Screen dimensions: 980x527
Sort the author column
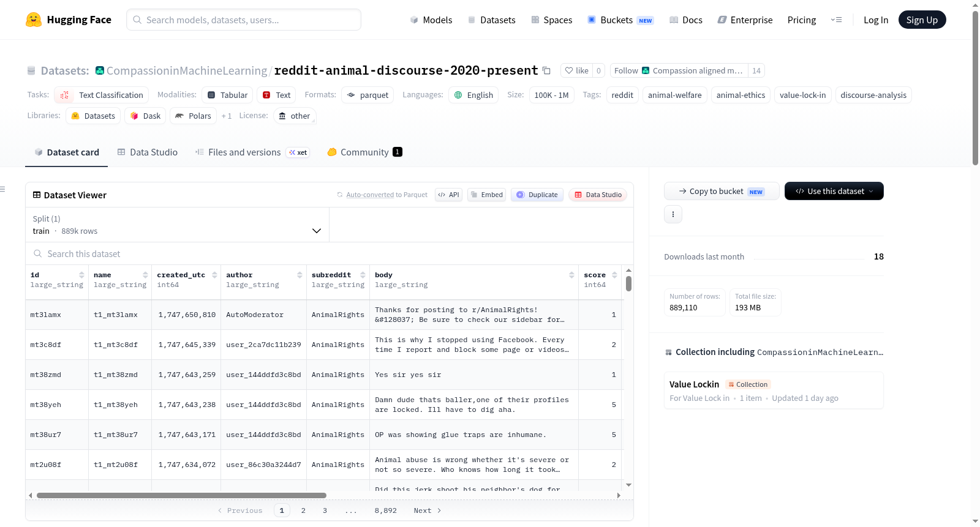(300, 275)
